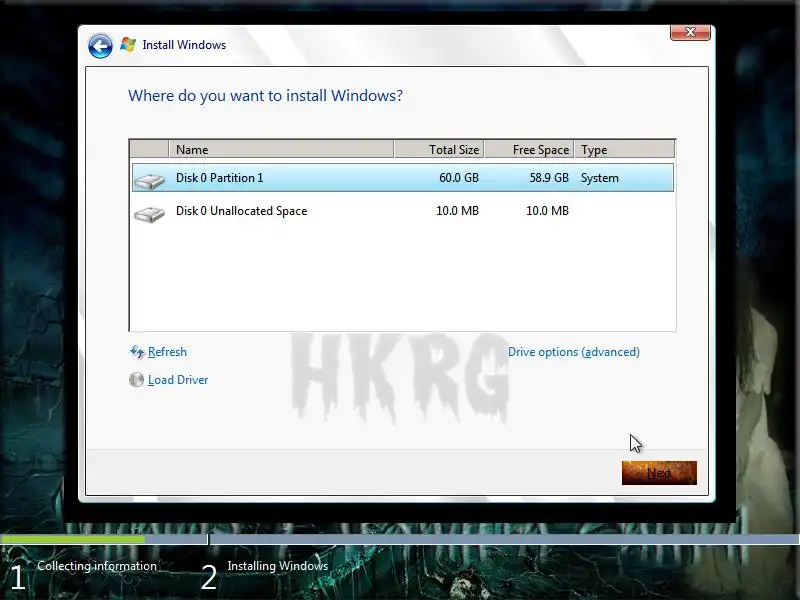Image resolution: width=800 pixels, height=600 pixels.
Task: Click the drive icon for Unallocated Space
Action: (x=149, y=214)
